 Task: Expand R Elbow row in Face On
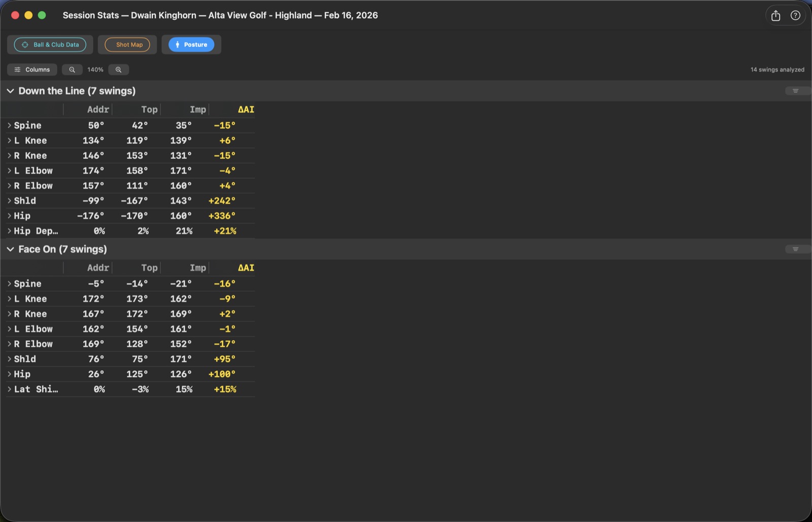point(9,344)
